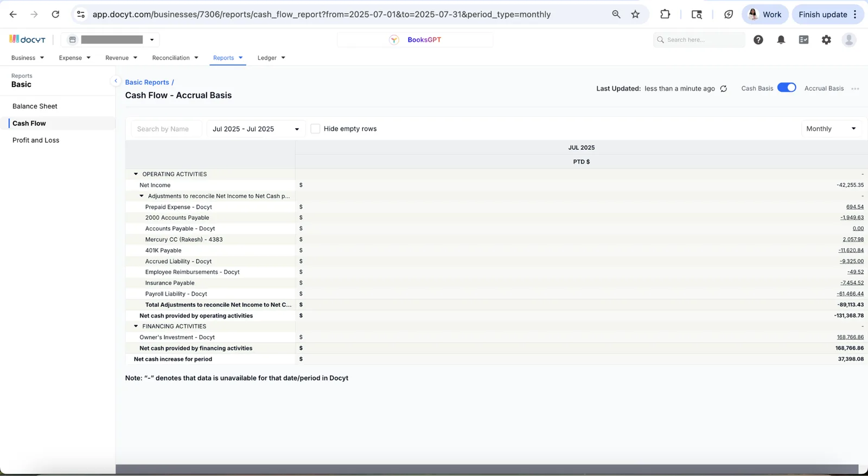The height and width of the screenshot is (476, 868).
Task: Open the three-dot more options menu
Action: [855, 88]
